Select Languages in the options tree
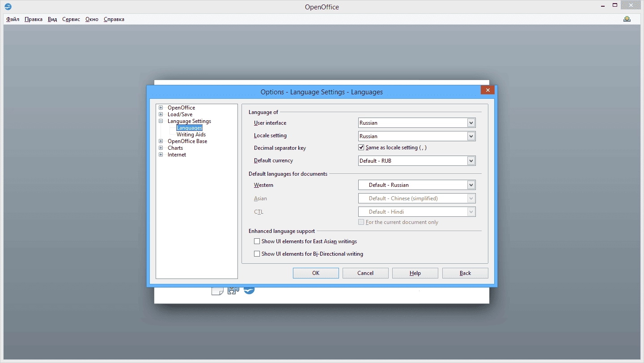The height and width of the screenshot is (363, 644). tap(190, 128)
